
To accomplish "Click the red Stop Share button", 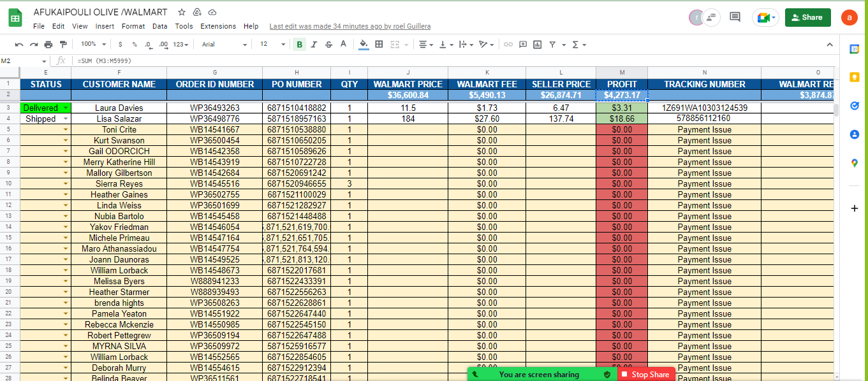I will pyautogui.click(x=645, y=374).
